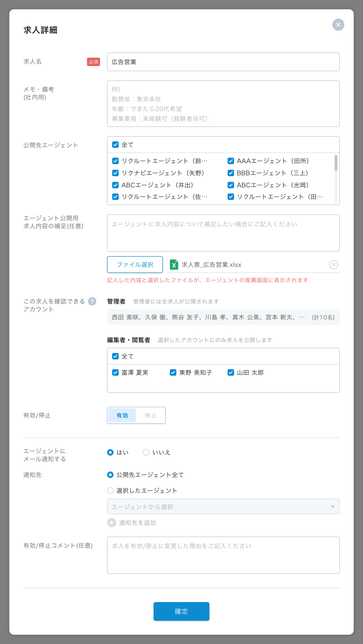
Task: Toggle BBBエージェント（三上） checkbox
Action: pos(231,173)
